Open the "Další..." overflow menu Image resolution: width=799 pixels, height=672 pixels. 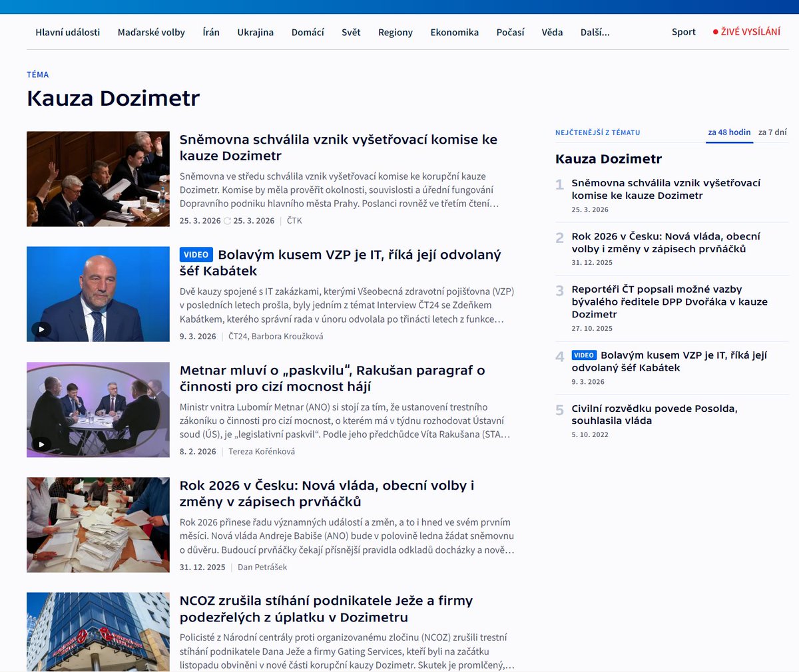(x=593, y=31)
